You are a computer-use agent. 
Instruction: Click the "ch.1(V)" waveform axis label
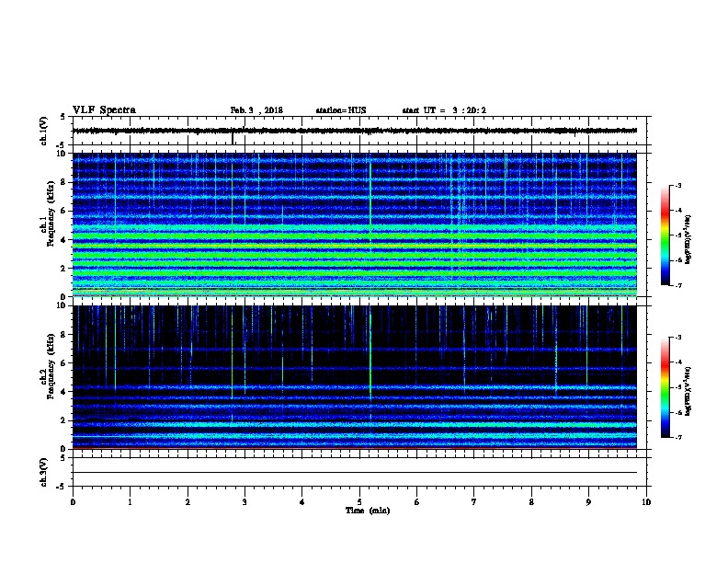[43, 131]
